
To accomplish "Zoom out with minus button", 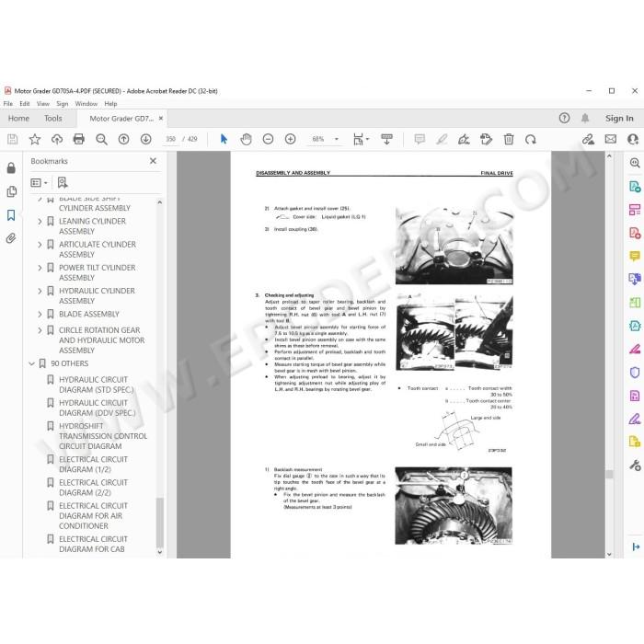I will pos(269,139).
